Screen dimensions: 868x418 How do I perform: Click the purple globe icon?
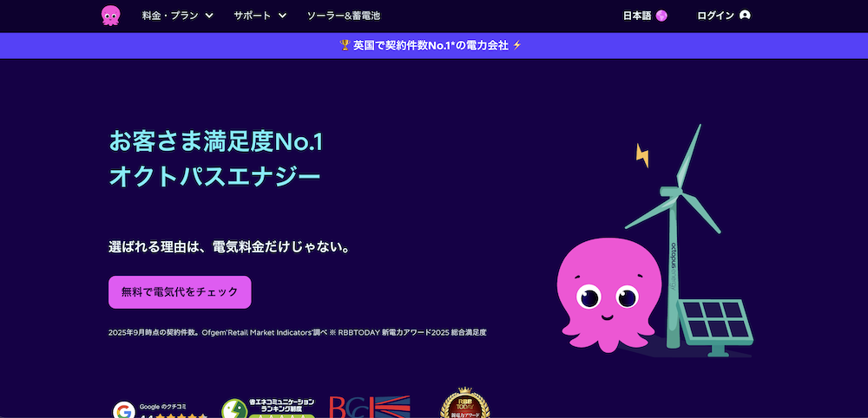coord(661,16)
